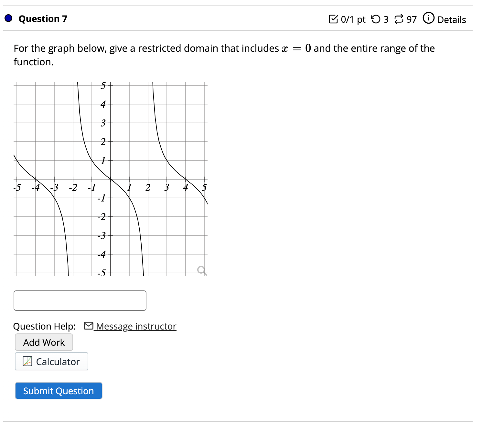The width and height of the screenshot is (504, 423).
Task: Click the calculator graph icon on Calculator button
Action: pyautogui.click(x=27, y=361)
